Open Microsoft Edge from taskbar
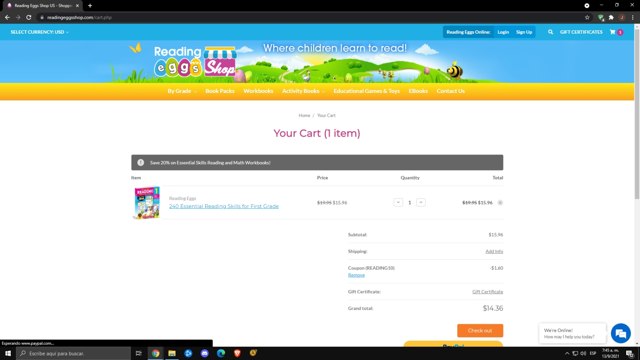The height and width of the screenshot is (360, 640). coord(221,353)
